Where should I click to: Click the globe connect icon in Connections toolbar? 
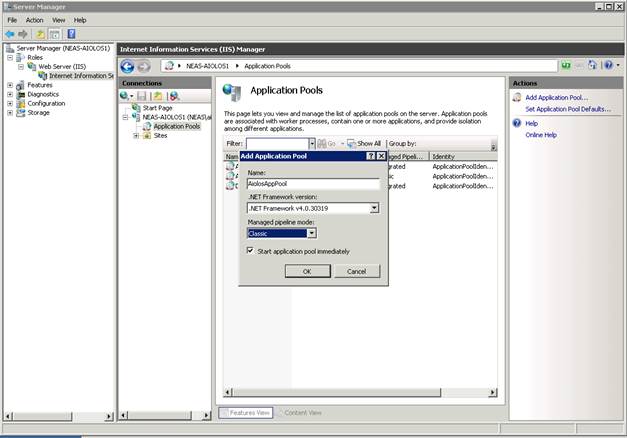click(x=124, y=96)
